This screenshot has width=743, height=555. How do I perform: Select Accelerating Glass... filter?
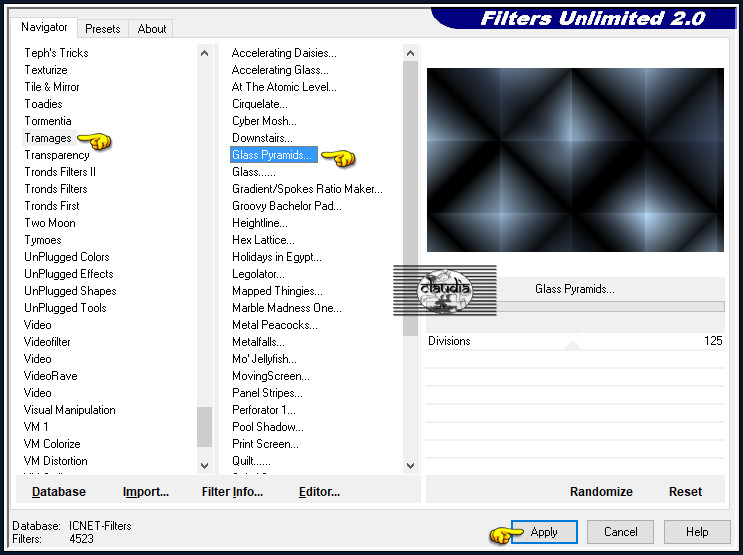point(280,70)
